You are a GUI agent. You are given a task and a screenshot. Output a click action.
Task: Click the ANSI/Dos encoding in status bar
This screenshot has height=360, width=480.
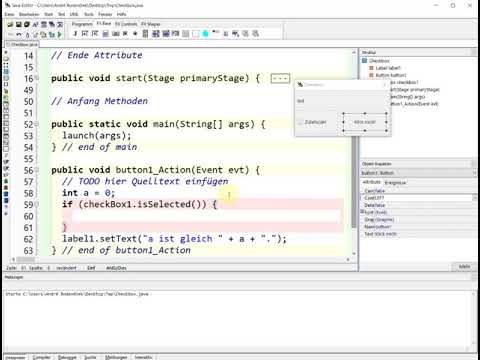point(116,268)
